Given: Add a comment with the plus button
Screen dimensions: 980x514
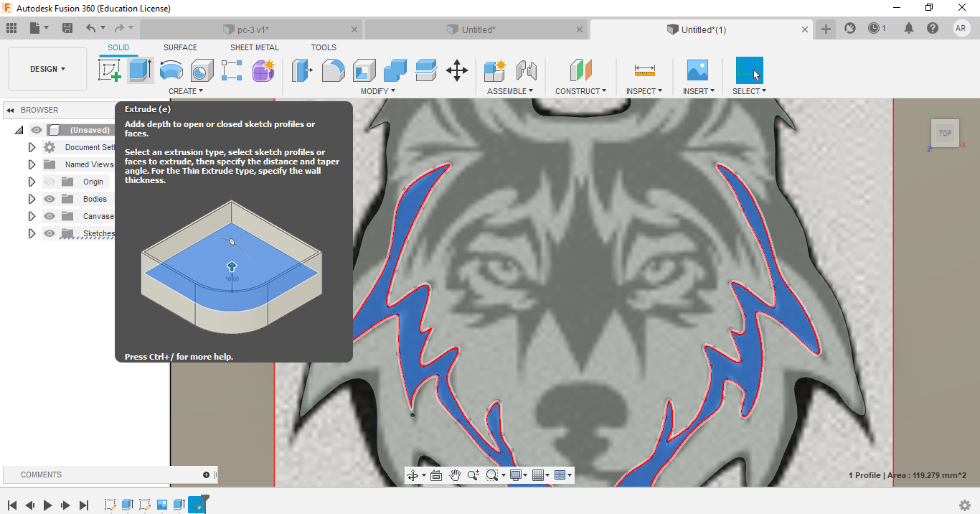Looking at the screenshot, I should click(x=206, y=475).
